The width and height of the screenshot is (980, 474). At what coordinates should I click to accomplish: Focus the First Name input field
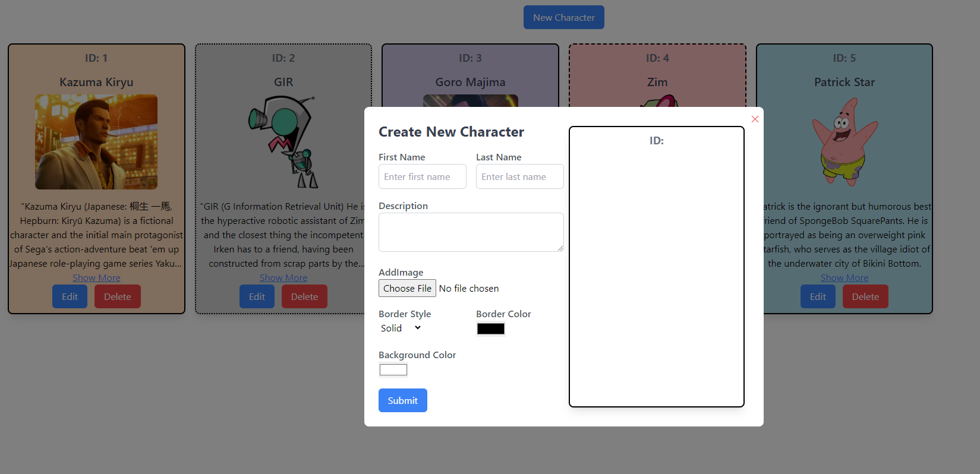422,176
